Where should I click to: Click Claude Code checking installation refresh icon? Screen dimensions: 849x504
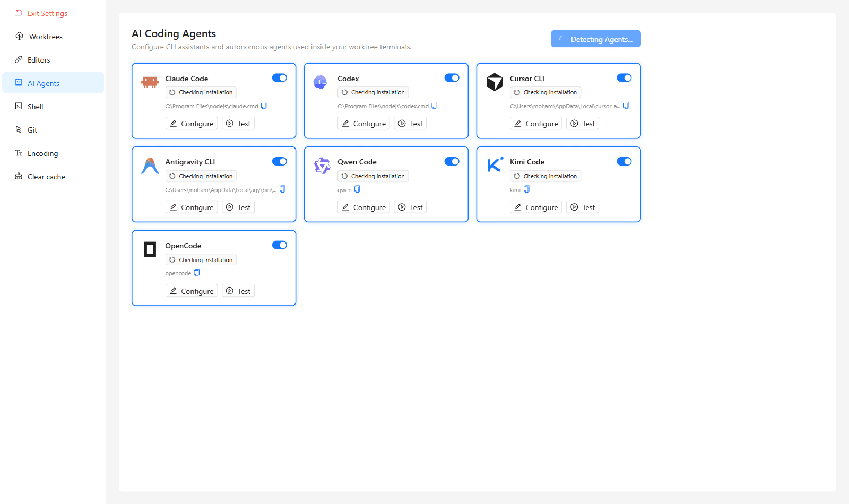tap(172, 92)
